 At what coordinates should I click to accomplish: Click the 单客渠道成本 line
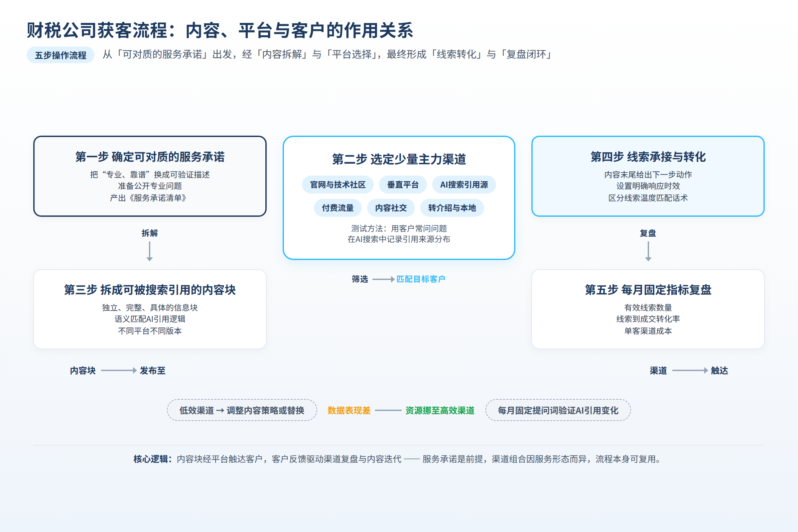[648, 331]
